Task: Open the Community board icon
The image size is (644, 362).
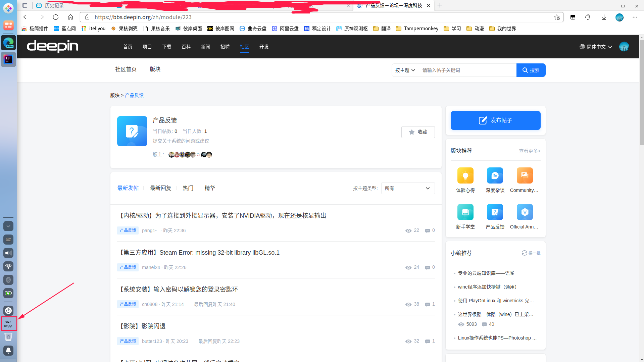Action: pos(525,175)
